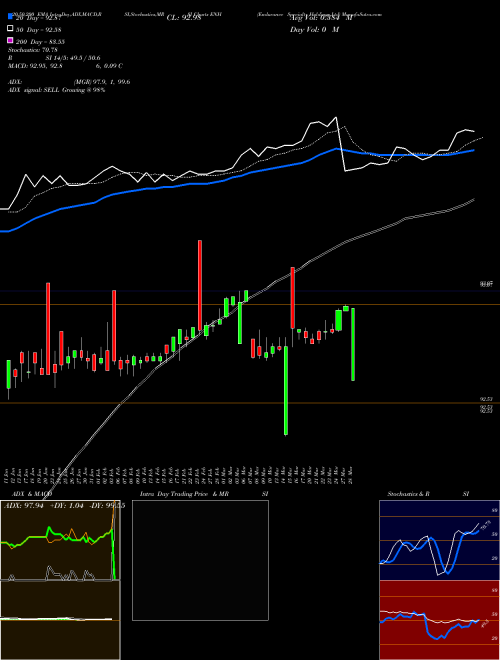The width and height of the screenshot is (500, 660).
Task: Click the tallest red candlestick on the chart
Action: 200,285
